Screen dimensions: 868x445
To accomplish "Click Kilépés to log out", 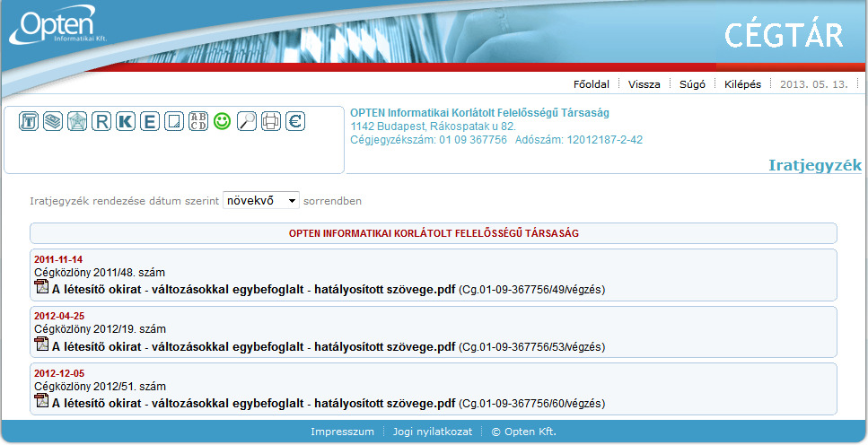I will click(743, 84).
